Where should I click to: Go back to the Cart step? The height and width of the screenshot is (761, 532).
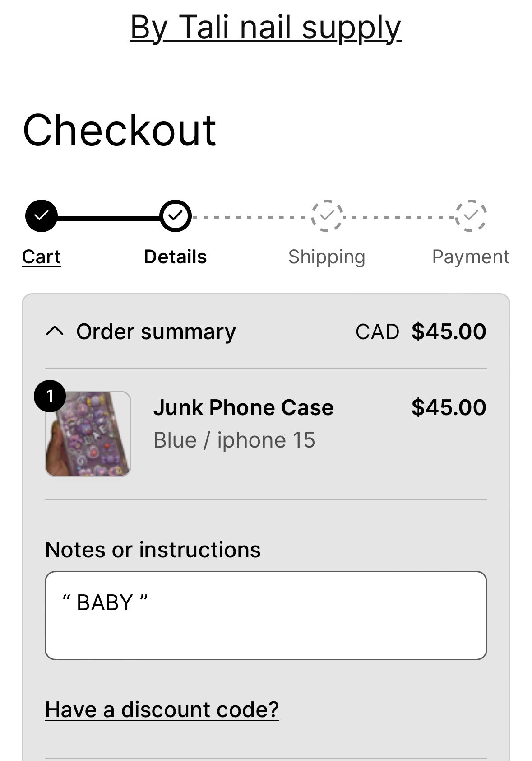pos(42,257)
